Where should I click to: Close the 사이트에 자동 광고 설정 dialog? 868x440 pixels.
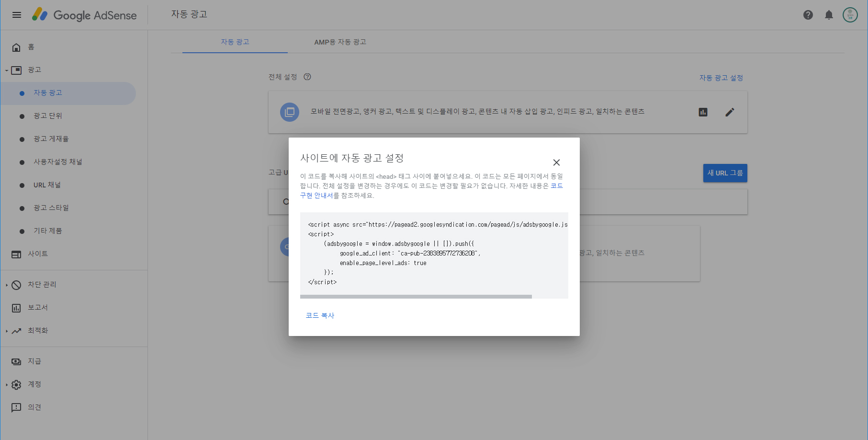(x=556, y=162)
